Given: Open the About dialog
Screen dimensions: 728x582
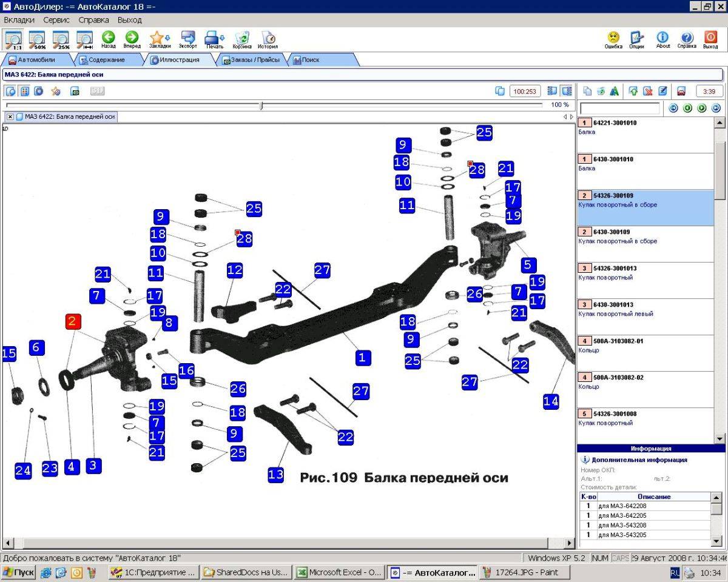Looking at the screenshot, I should [662, 39].
